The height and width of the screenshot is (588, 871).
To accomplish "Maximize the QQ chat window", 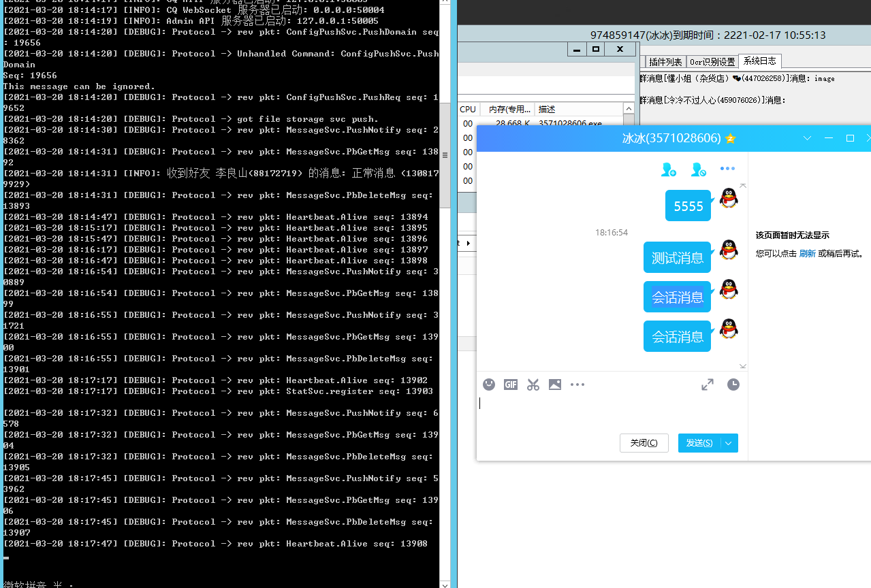I will click(850, 138).
